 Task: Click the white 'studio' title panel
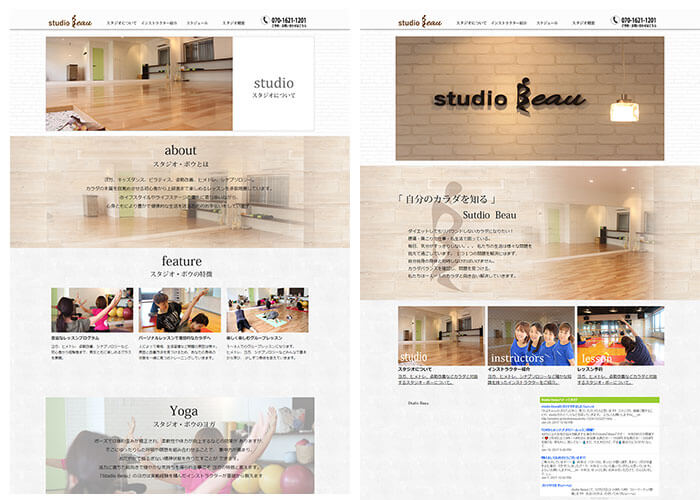tap(273, 84)
